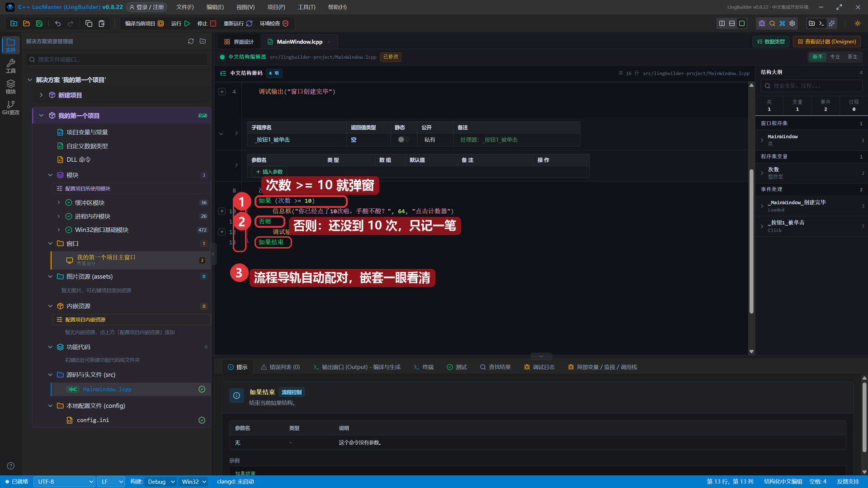
Task: Expand the 缓冲区模块 tree node
Action: 59,202
